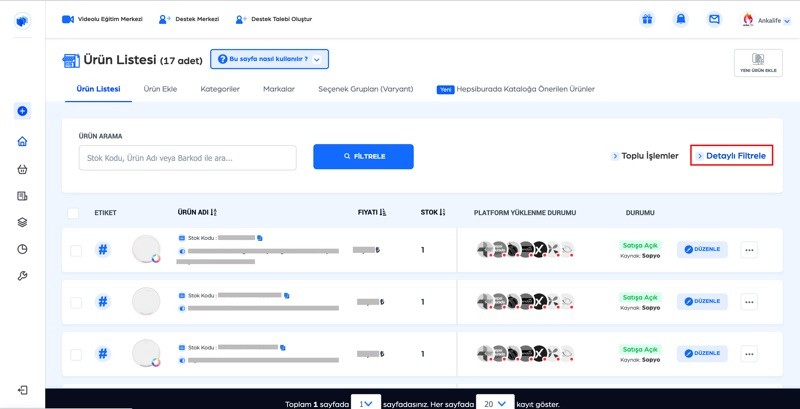
Task: Click the gift icon in the header
Action: [647, 19]
